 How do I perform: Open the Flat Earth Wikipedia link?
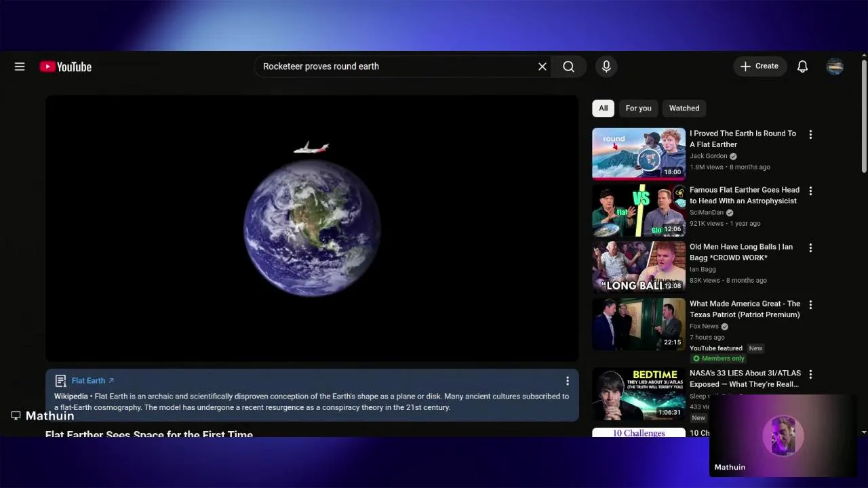93,381
